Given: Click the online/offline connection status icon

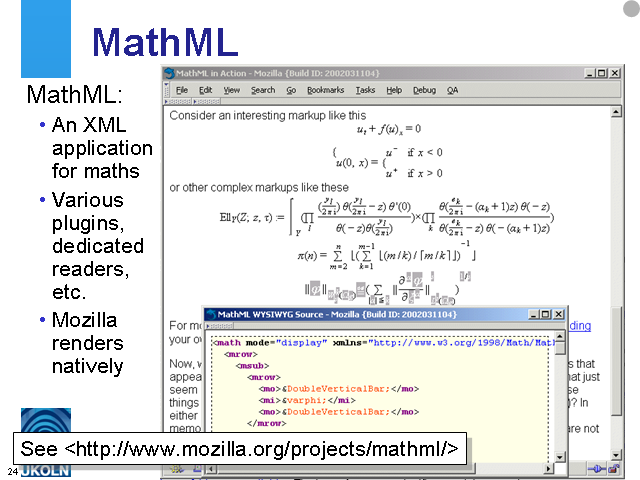Looking at the screenshot, I should pos(596,469).
